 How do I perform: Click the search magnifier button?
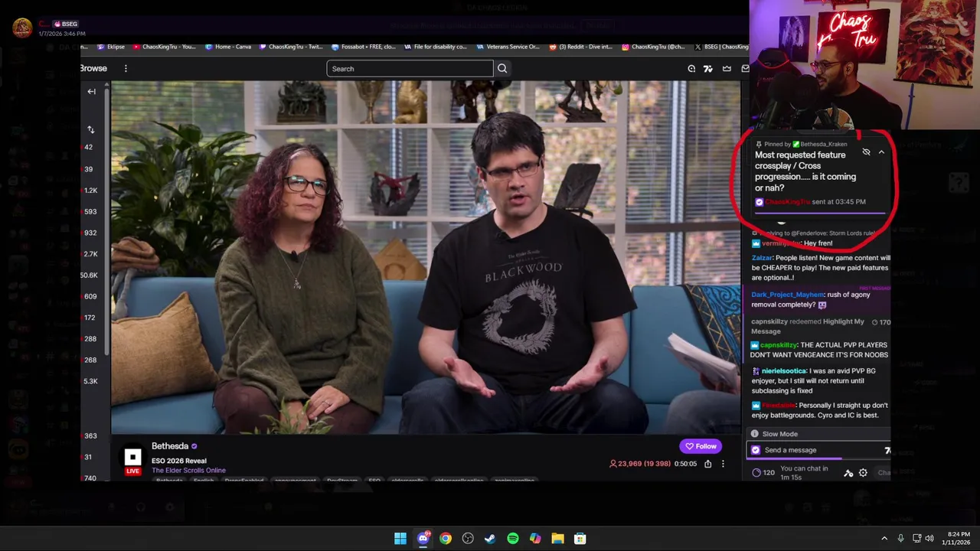click(x=502, y=69)
